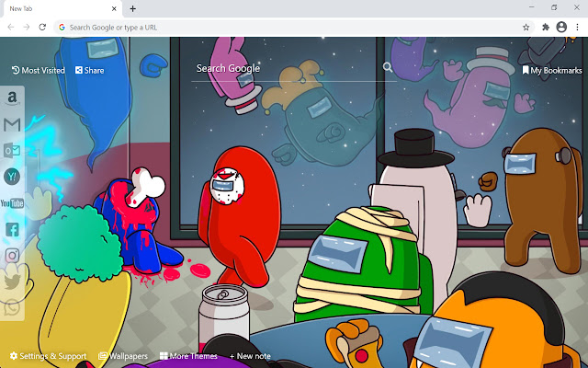This screenshot has height=368, width=588.
Task: Open the Outlook shortcut icon
Action: tap(12, 151)
